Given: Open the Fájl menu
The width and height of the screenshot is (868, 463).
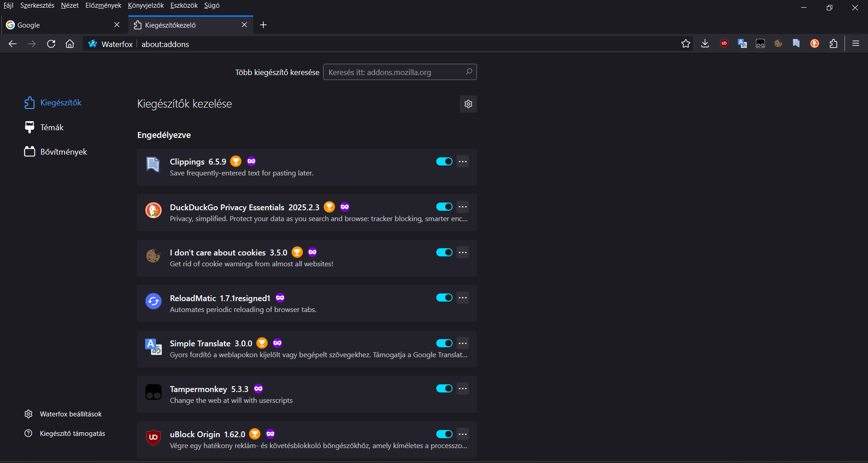Looking at the screenshot, I should pyautogui.click(x=9, y=5).
